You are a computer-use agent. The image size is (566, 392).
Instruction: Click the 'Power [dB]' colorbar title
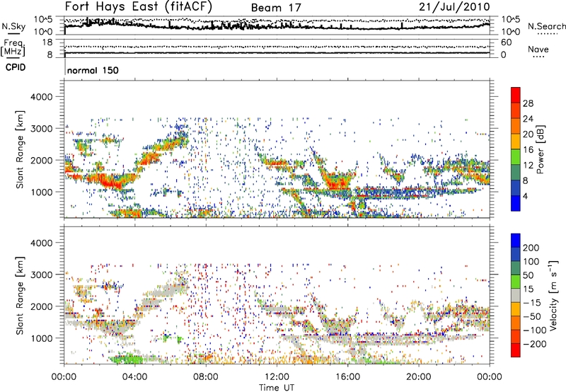coord(541,149)
